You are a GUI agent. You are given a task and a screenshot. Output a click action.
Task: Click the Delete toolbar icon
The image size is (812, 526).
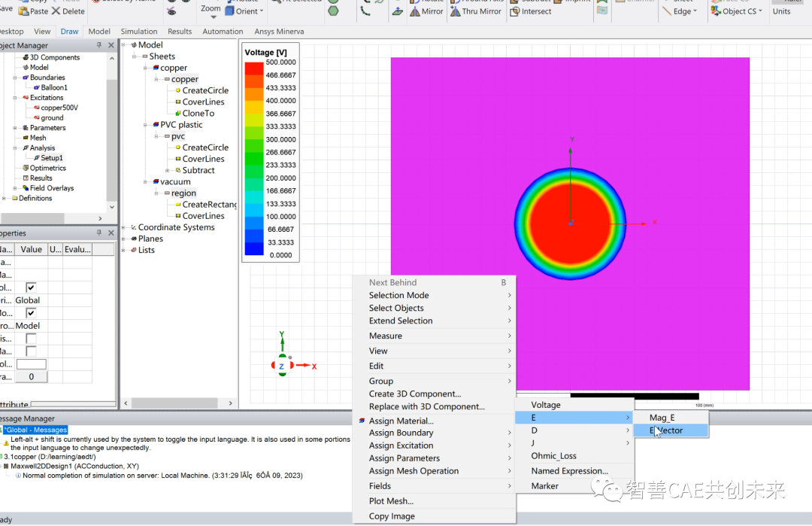coord(58,12)
